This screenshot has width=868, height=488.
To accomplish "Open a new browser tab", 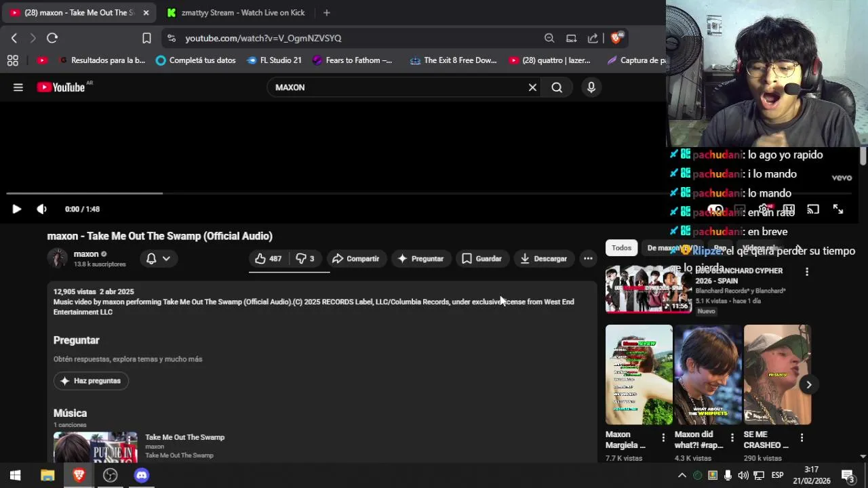I will click(326, 12).
